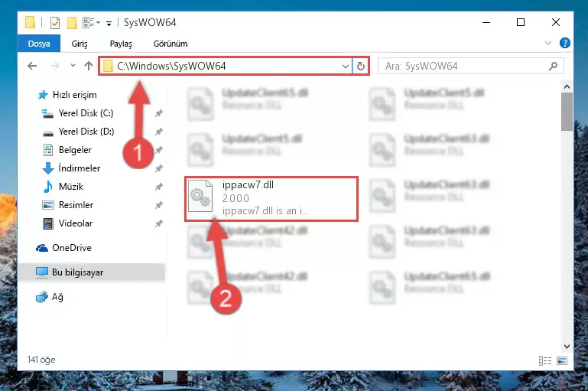The height and width of the screenshot is (391, 588).
Task: Refresh the SysWOW64 folder
Action: point(361,67)
